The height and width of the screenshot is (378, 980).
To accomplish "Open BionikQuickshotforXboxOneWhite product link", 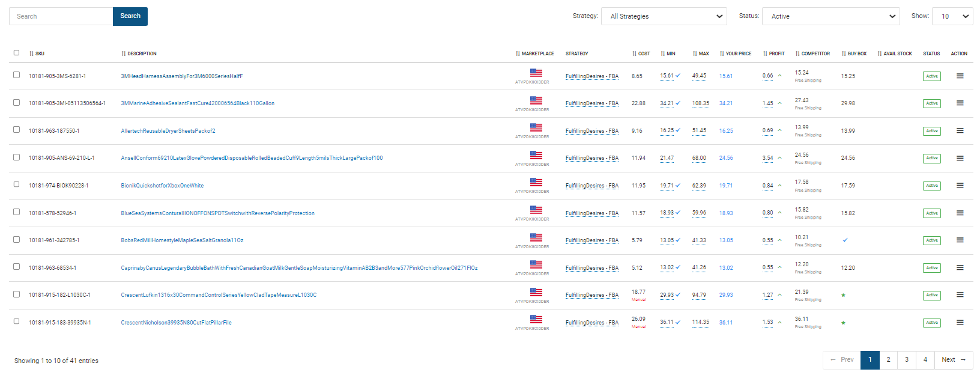I will [x=162, y=186].
